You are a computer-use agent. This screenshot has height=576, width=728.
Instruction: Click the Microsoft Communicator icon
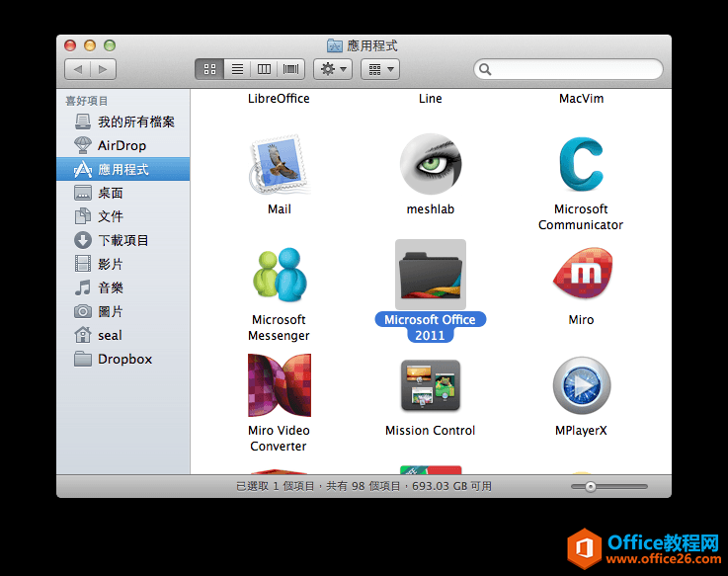point(581,165)
